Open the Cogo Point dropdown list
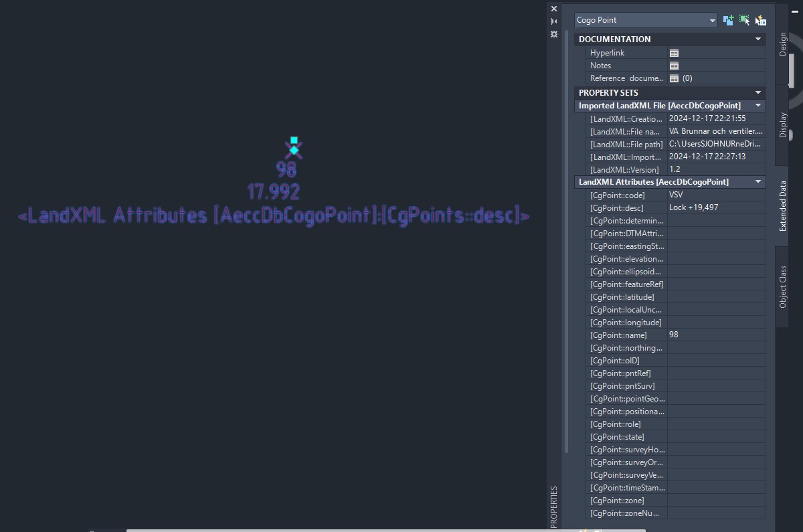 (713, 20)
